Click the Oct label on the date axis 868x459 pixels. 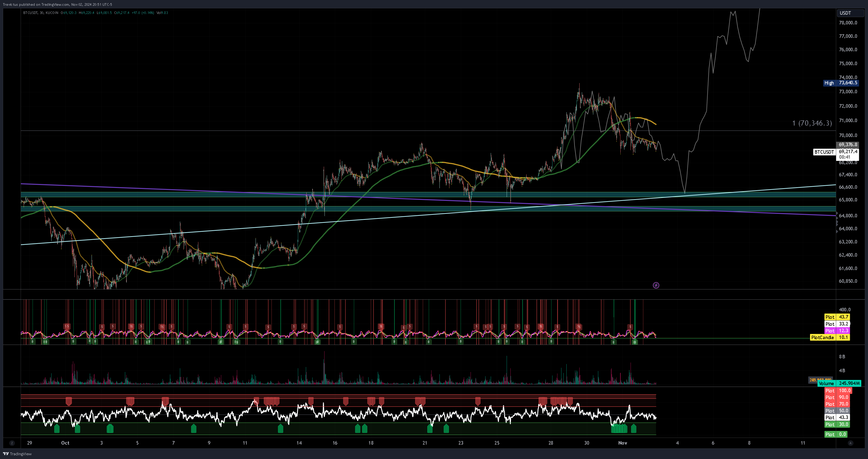(65, 443)
